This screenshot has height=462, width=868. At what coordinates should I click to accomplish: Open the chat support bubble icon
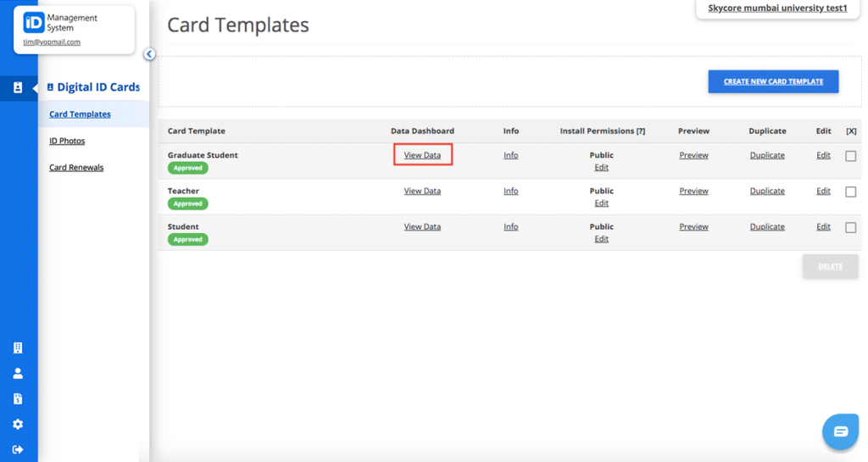coord(840,431)
